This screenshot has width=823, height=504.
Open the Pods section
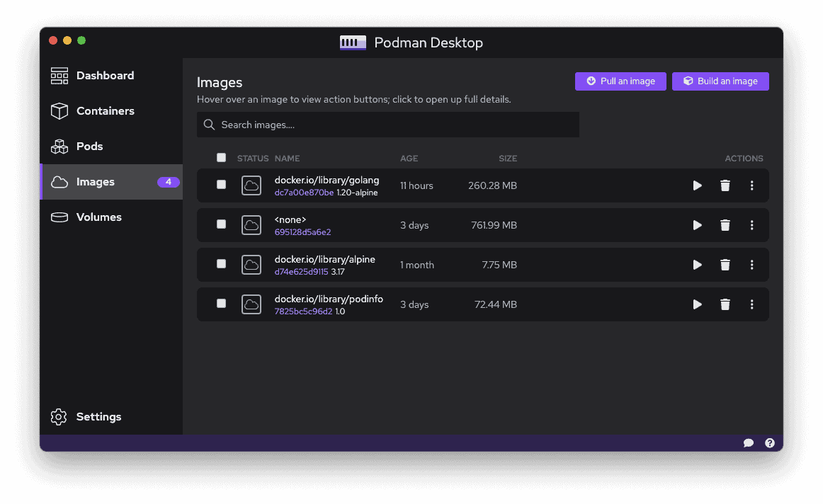pyautogui.click(x=111, y=147)
